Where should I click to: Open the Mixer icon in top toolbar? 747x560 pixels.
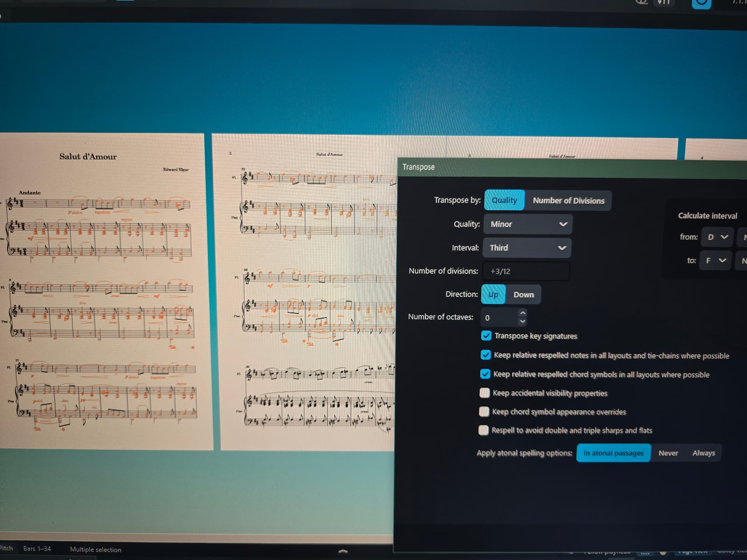pyautogui.click(x=663, y=2)
